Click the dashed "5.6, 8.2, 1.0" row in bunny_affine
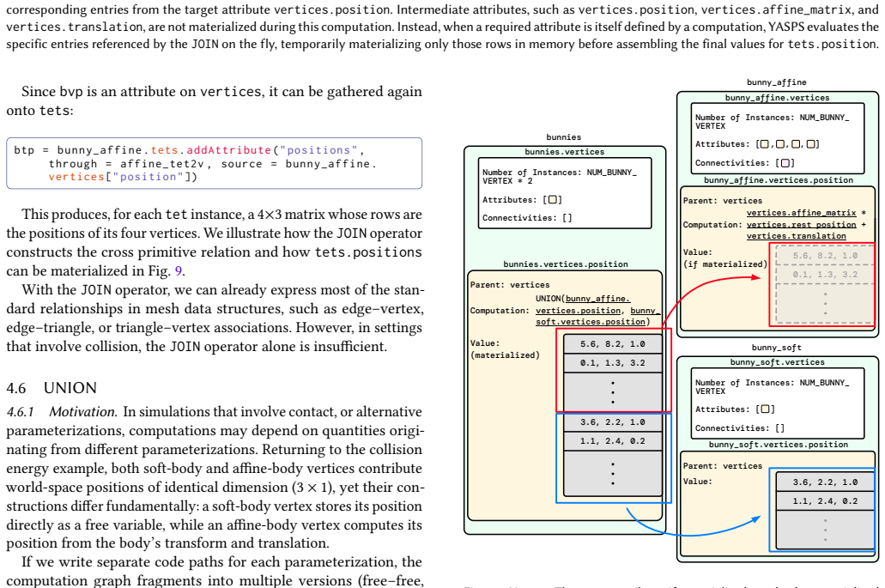 click(x=825, y=256)
